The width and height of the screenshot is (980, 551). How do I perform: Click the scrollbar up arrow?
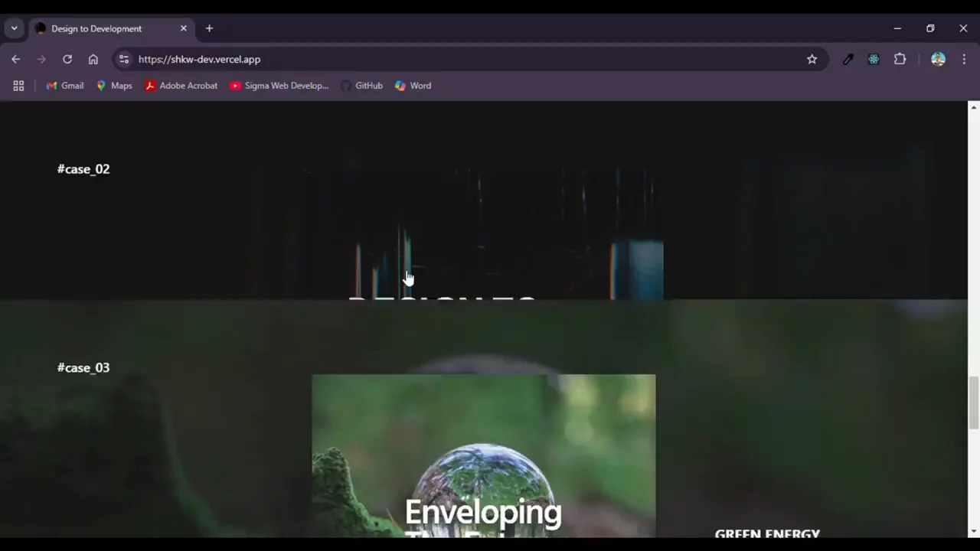click(x=974, y=107)
